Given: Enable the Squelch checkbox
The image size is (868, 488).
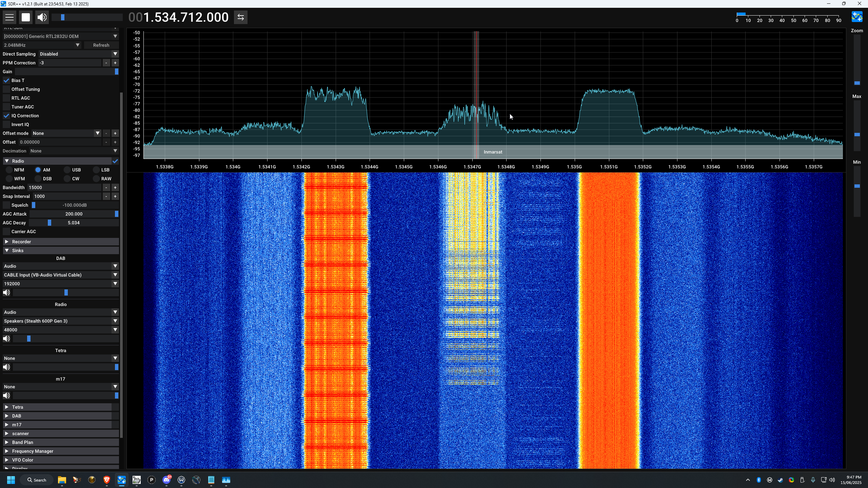Looking at the screenshot, I should pos(6,205).
